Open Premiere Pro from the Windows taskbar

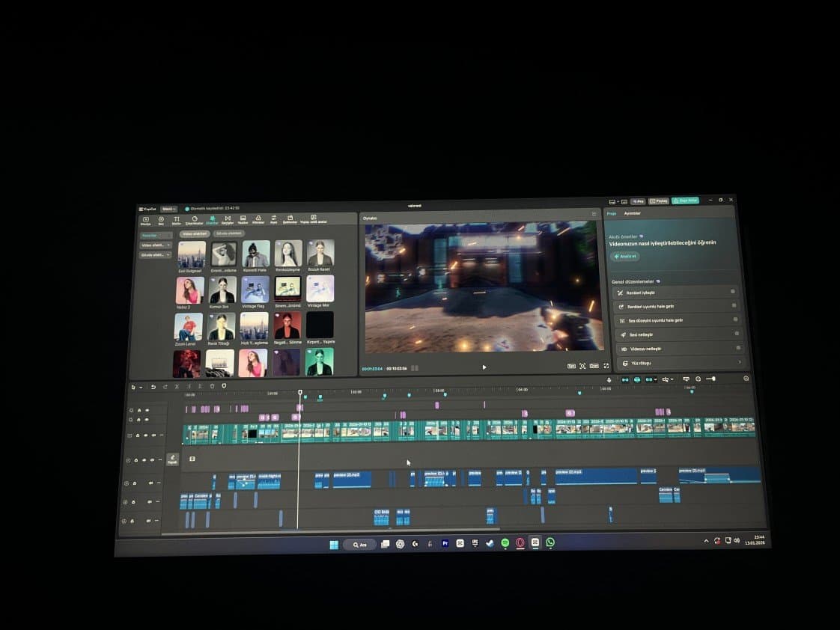click(x=445, y=543)
